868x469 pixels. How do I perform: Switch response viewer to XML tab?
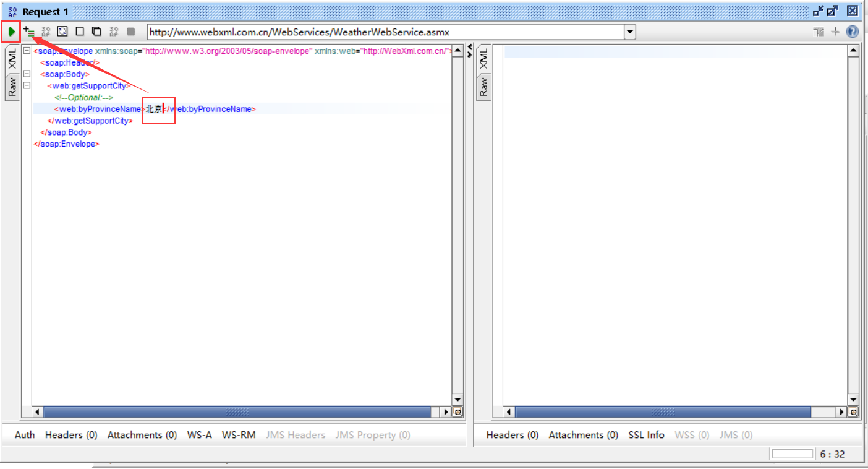click(x=483, y=59)
